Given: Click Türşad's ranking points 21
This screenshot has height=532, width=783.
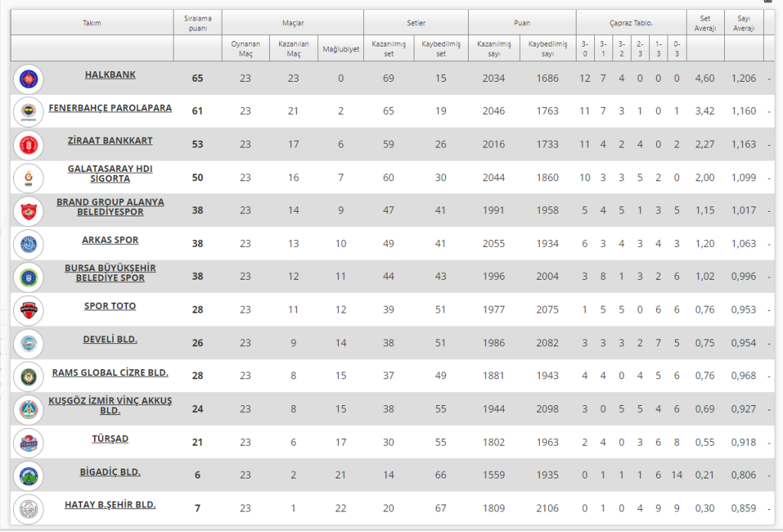Looking at the screenshot, I should (x=198, y=442).
